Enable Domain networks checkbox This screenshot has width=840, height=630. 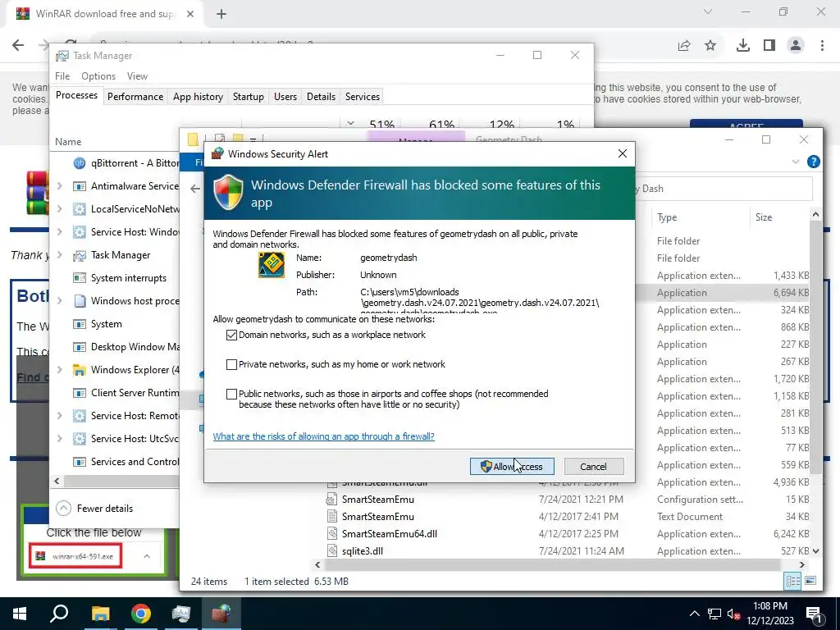point(231,335)
